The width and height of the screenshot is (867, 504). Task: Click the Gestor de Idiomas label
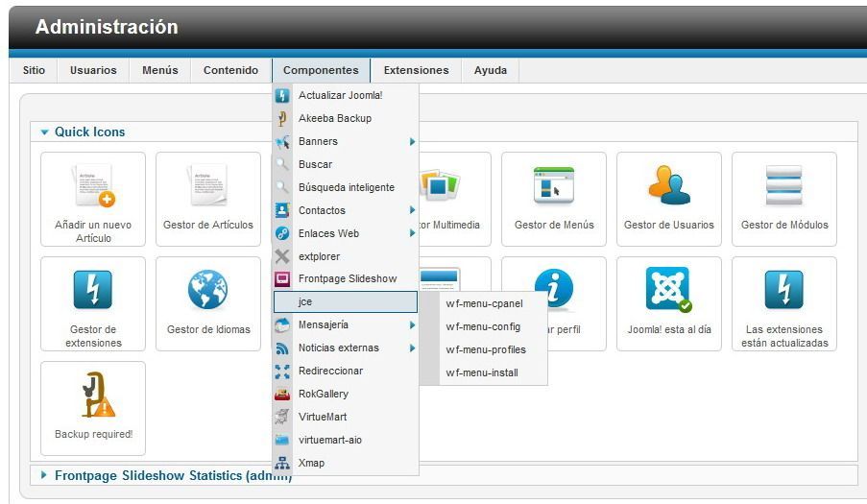coord(208,329)
